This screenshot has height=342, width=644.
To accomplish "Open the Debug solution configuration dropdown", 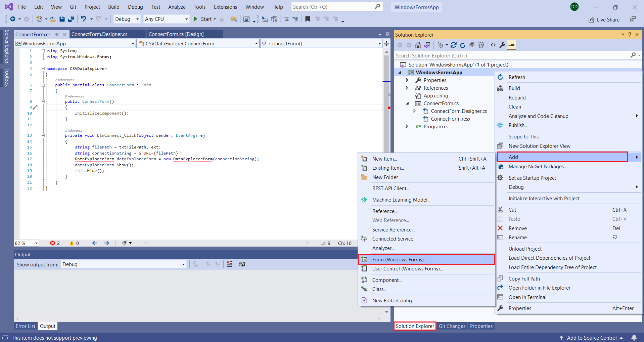I will (127, 19).
